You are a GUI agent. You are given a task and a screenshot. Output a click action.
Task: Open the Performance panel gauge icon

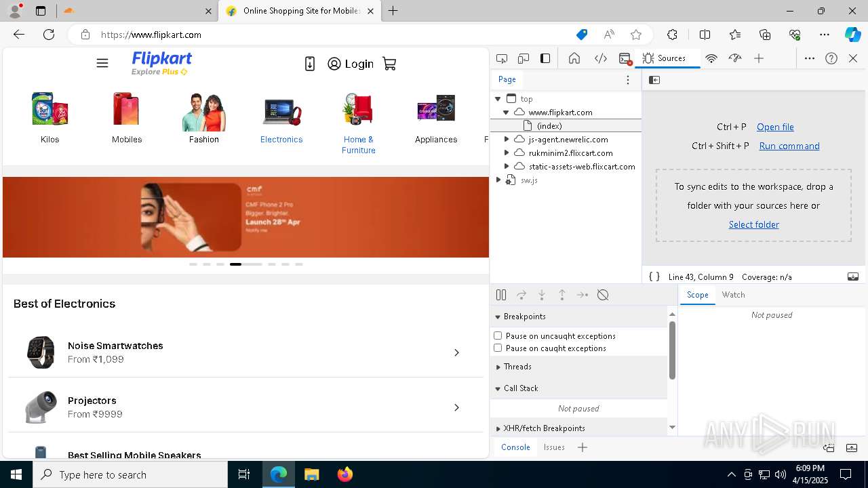tap(735, 58)
